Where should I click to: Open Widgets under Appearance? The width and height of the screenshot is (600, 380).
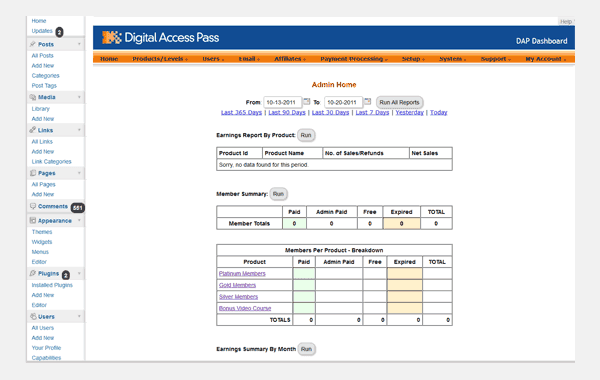[x=42, y=242]
